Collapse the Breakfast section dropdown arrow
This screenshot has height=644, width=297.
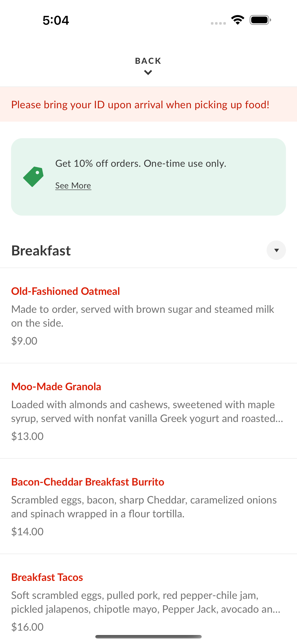[276, 250]
